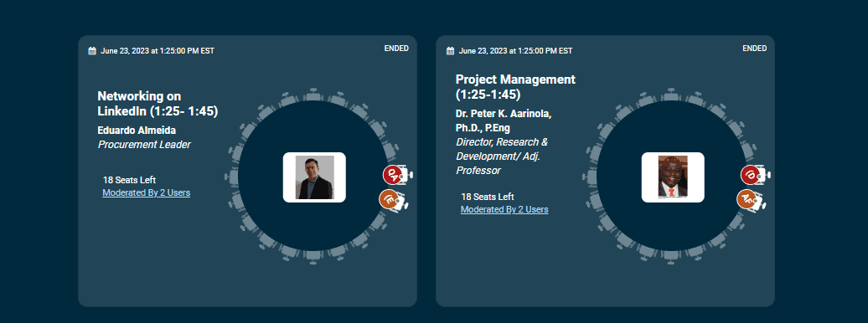This screenshot has width=868, height=323.
Task: Click calendar icon on Networking on LinkedIn card
Action: click(x=92, y=51)
